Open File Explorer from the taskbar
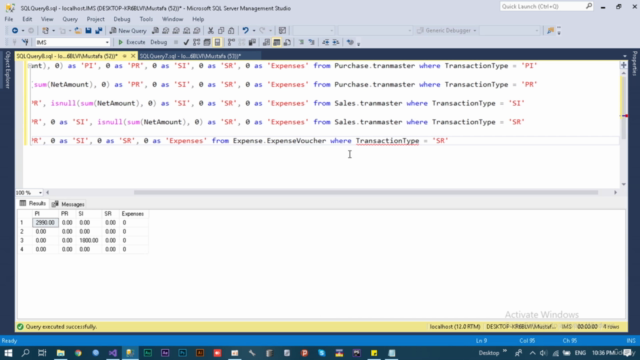Screen dimensions: 640x360 point(60,353)
